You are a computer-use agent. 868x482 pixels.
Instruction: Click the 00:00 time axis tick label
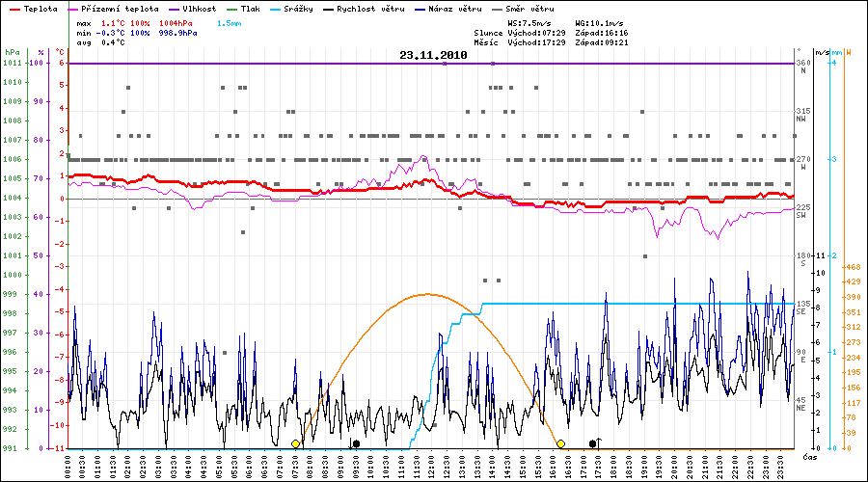(68, 467)
